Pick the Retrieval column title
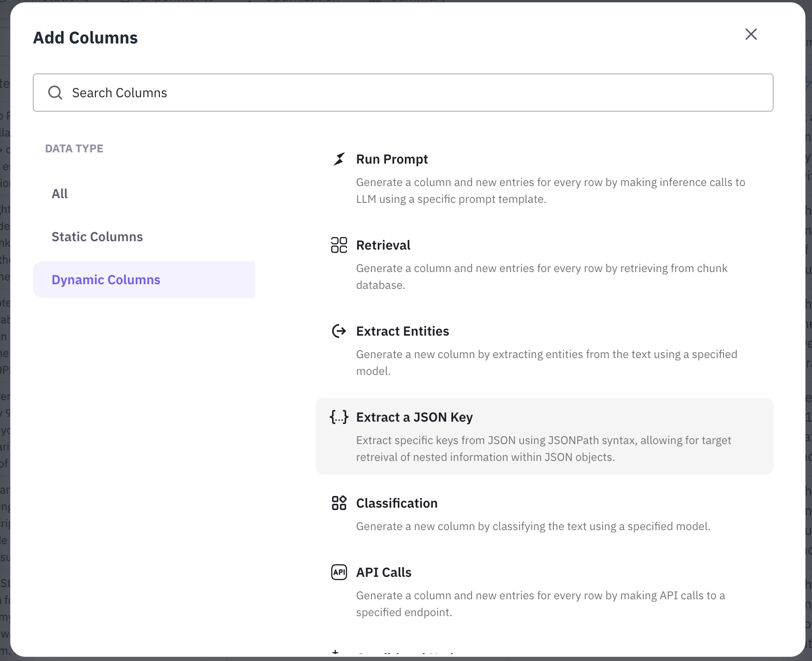This screenshot has width=812, height=661. tap(383, 245)
